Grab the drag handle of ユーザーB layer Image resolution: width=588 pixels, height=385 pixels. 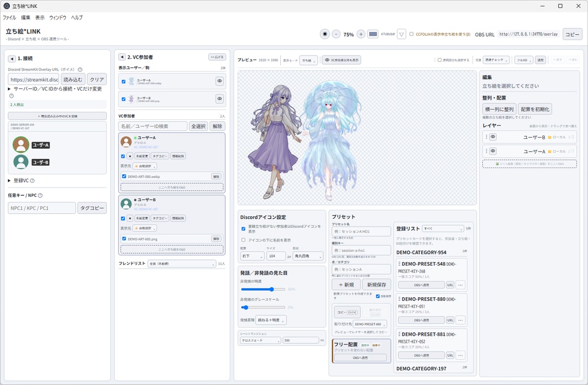coord(486,137)
